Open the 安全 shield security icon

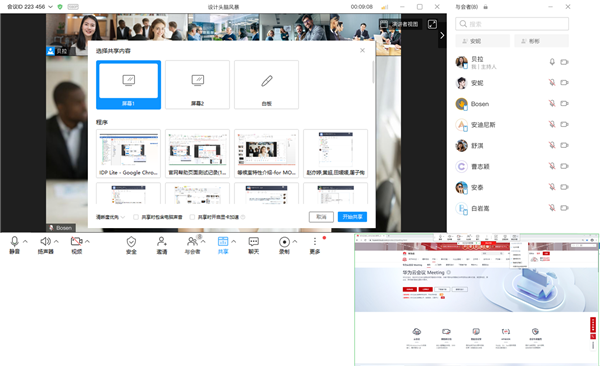[x=131, y=242]
